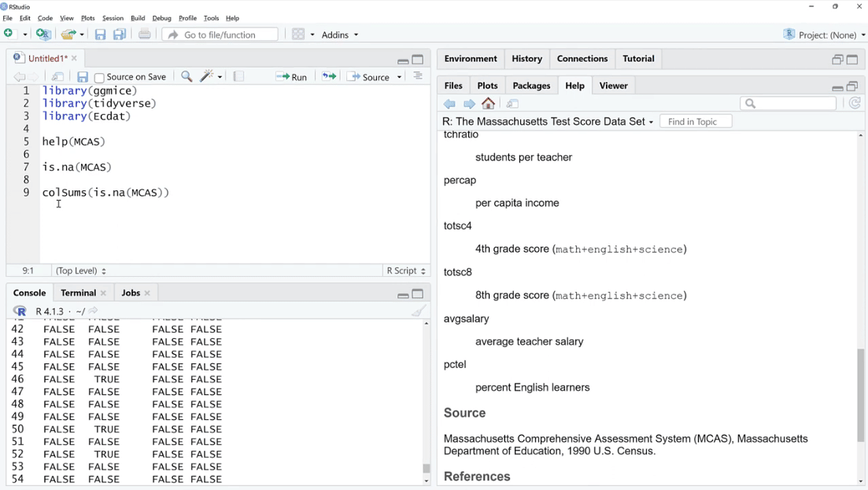Expand help topic title dropdown
This screenshot has height=490, width=868.
click(651, 122)
